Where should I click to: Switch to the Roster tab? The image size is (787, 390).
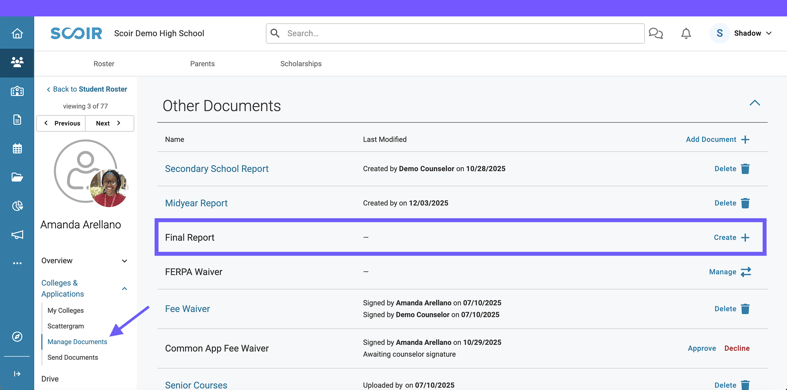click(x=104, y=64)
